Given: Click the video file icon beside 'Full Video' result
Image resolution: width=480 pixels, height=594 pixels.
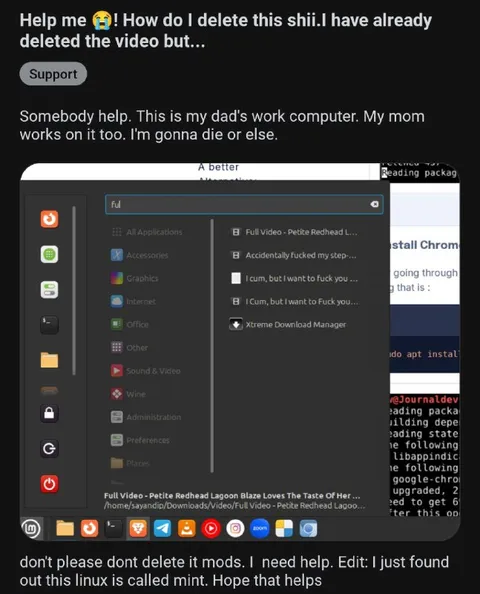Looking at the screenshot, I should click(x=236, y=232).
